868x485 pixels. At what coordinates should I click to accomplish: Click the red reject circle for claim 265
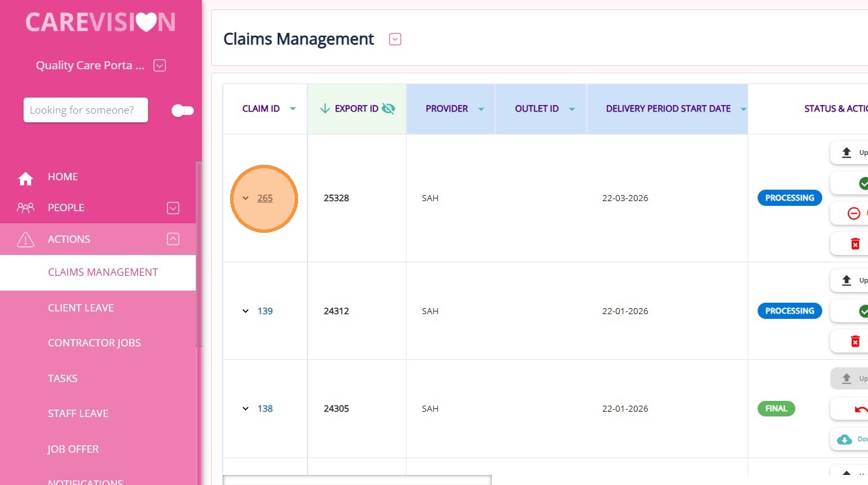854,213
